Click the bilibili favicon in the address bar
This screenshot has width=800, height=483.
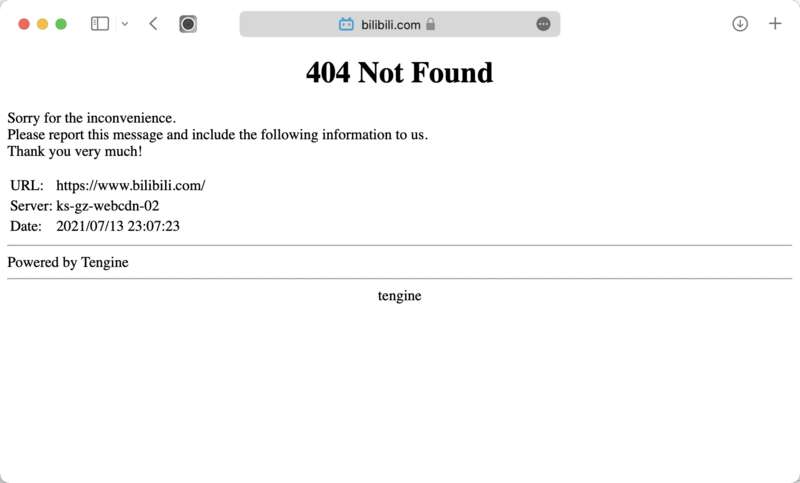pyautogui.click(x=346, y=24)
